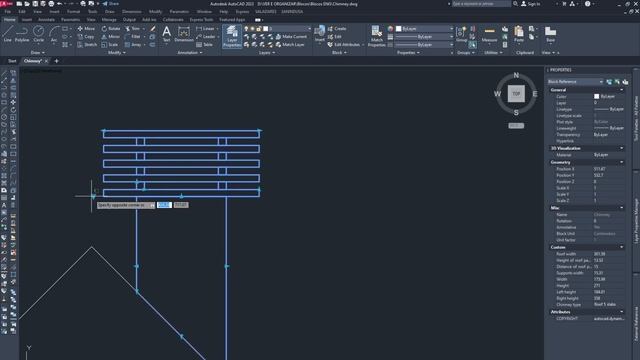
Task: Activate the Scale command
Action: (x=110, y=44)
